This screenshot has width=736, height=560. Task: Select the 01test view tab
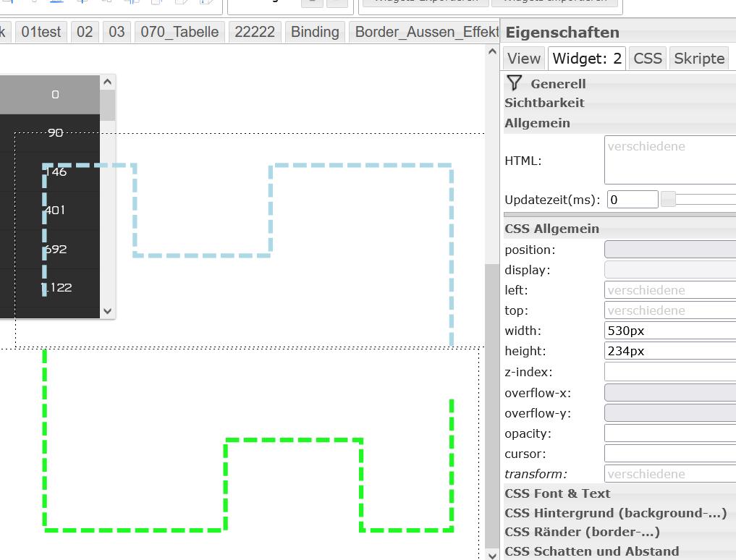tap(41, 33)
